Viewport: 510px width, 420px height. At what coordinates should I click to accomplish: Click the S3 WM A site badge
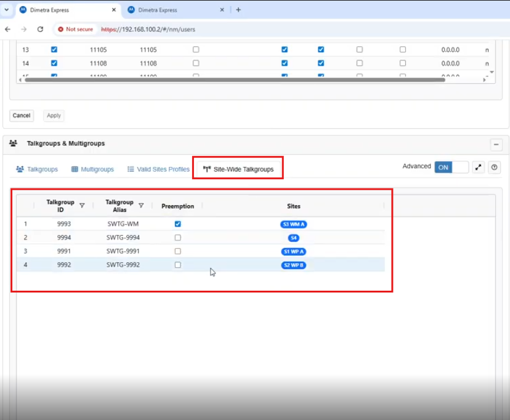click(293, 224)
